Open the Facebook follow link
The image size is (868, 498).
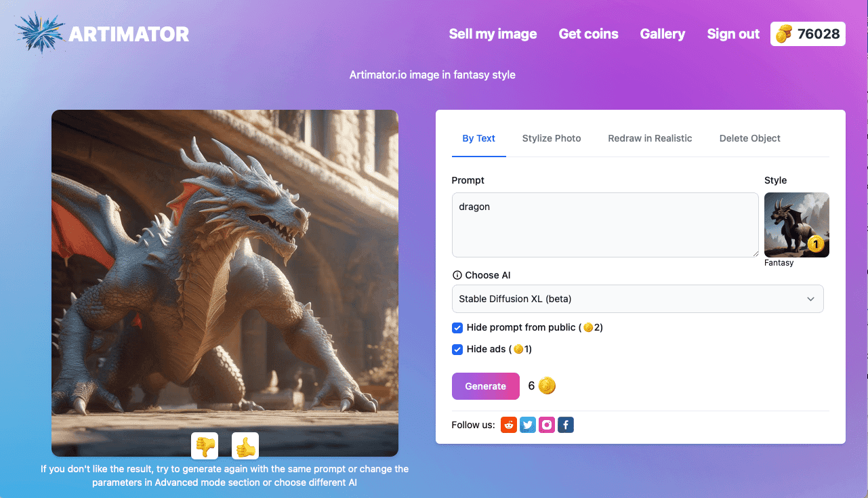566,425
